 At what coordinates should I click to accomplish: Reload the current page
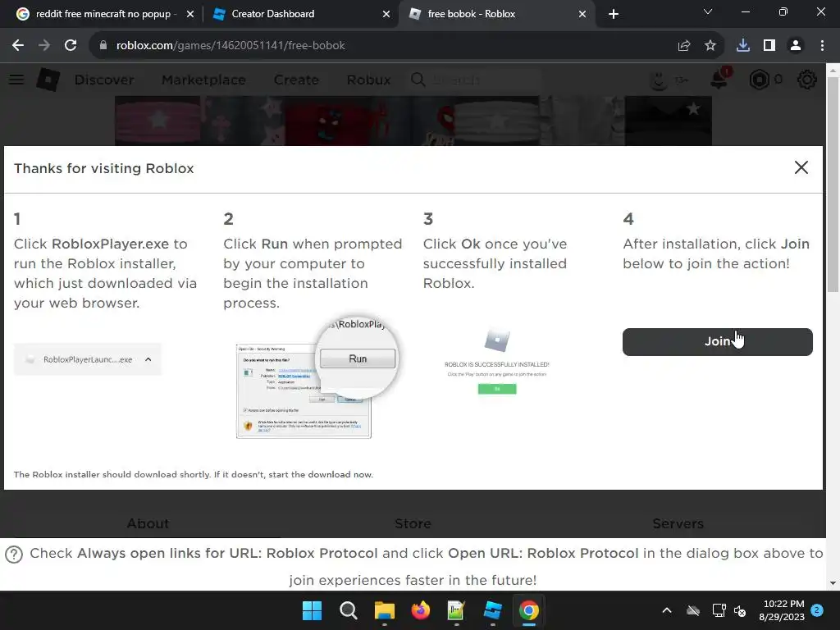click(71, 46)
